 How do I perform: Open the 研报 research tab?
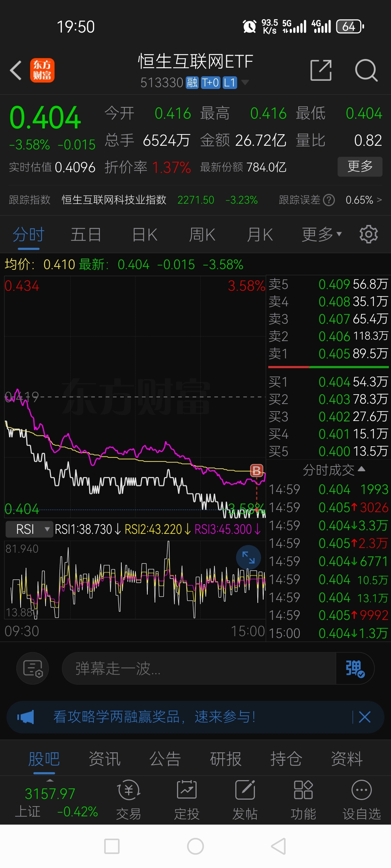point(226,758)
